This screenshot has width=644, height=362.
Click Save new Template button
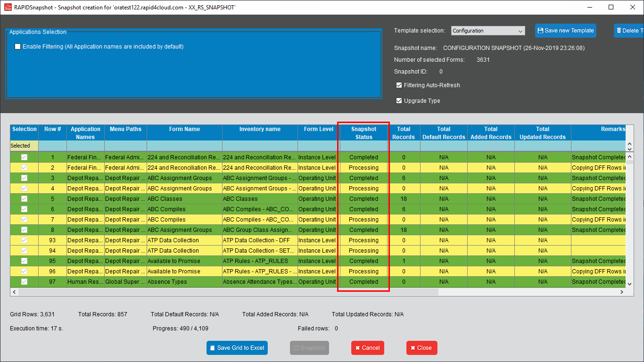click(566, 31)
